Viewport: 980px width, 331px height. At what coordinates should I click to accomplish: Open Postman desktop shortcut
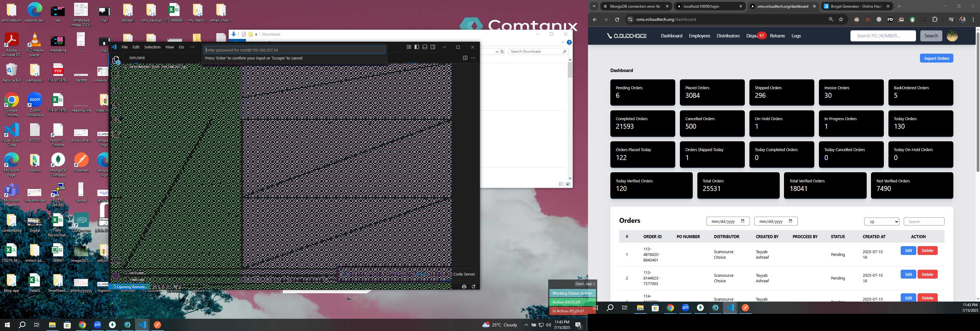click(81, 162)
